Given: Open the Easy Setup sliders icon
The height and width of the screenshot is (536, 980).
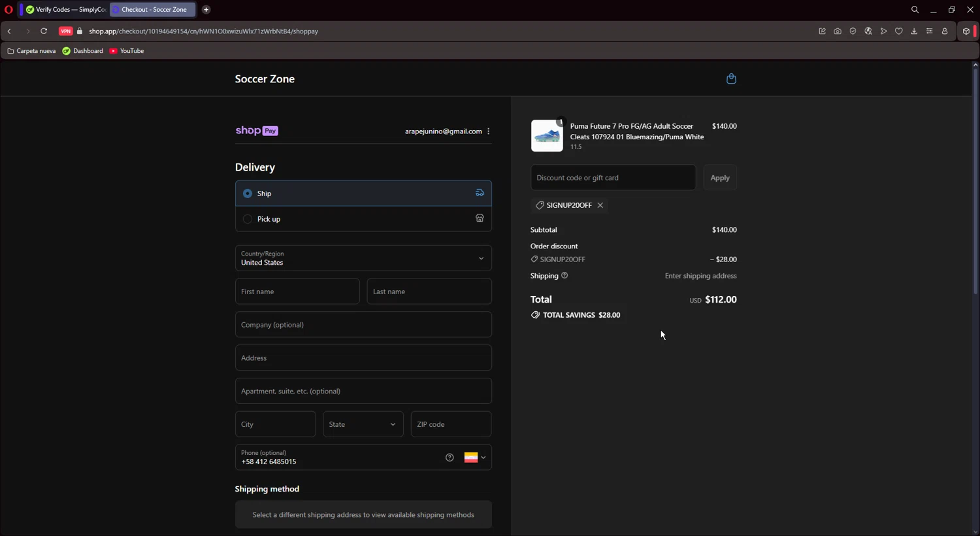Looking at the screenshot, I should [929, 31].
